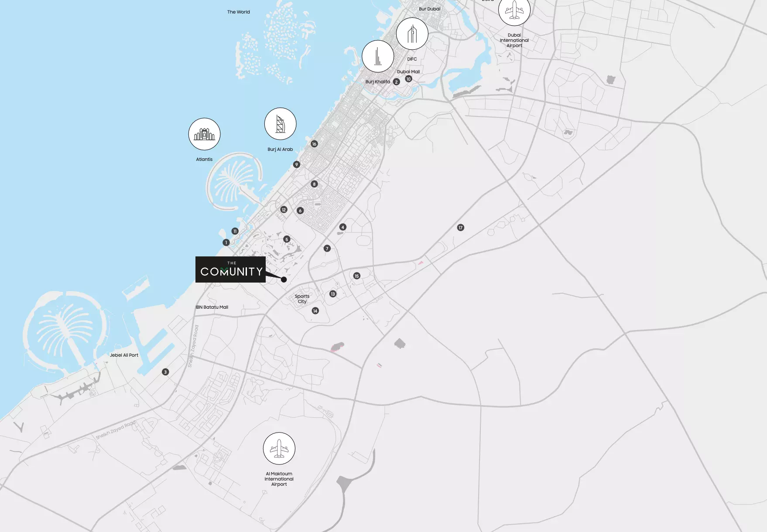Select the Jebel Ali Port label
The width and height of the screenshot is (767, 532).
[124, 355]
